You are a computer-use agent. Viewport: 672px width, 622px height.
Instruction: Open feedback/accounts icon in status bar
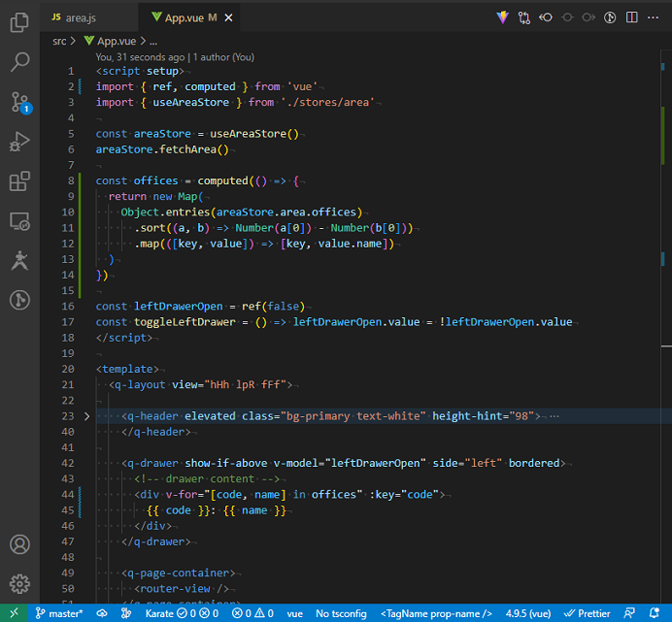[x=629, y=613]
